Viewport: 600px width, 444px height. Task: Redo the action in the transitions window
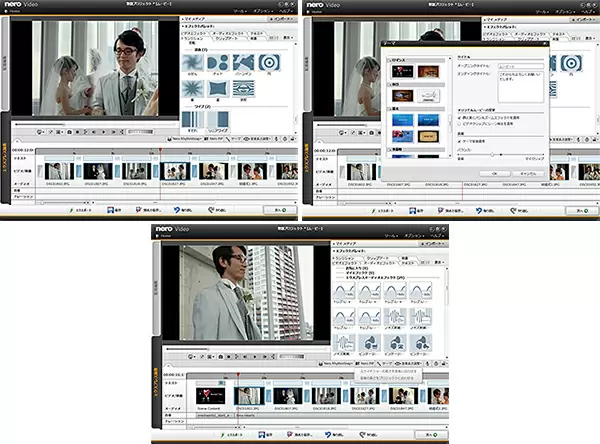[217, 210]
